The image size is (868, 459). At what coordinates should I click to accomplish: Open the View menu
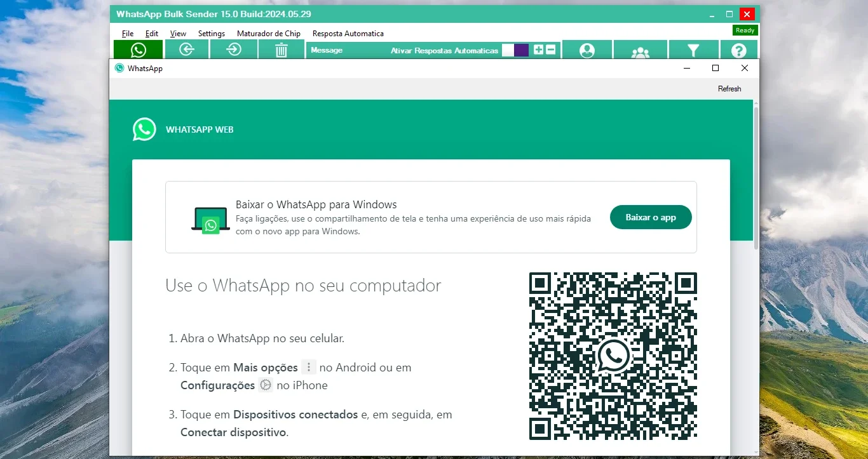pyautogui.click(x=178, y=34)
